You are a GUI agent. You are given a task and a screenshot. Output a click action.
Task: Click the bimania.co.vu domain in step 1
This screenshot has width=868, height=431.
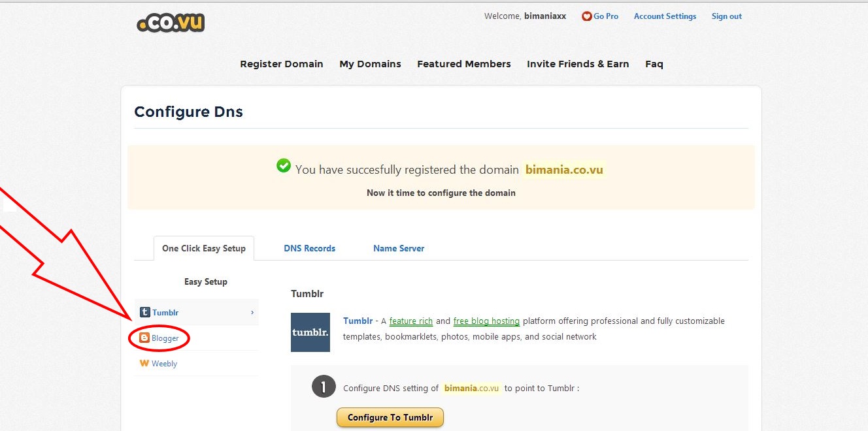point(472,388)
